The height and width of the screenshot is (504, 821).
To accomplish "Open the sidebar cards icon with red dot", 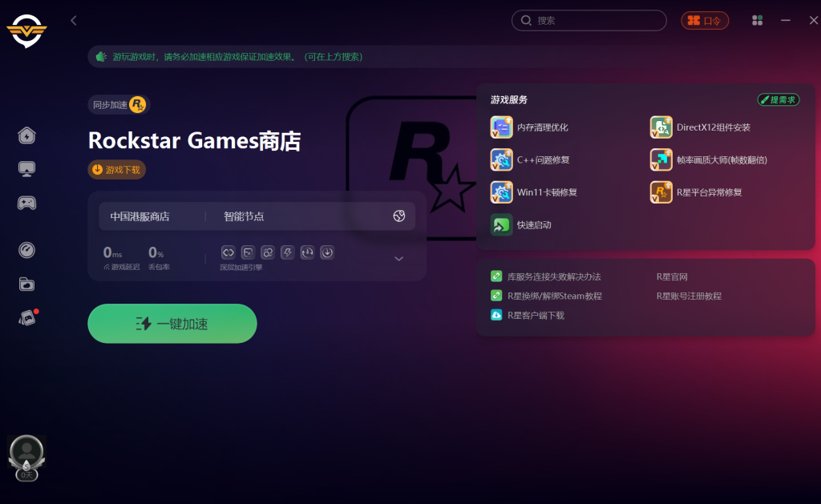I will tap(28, 317).
